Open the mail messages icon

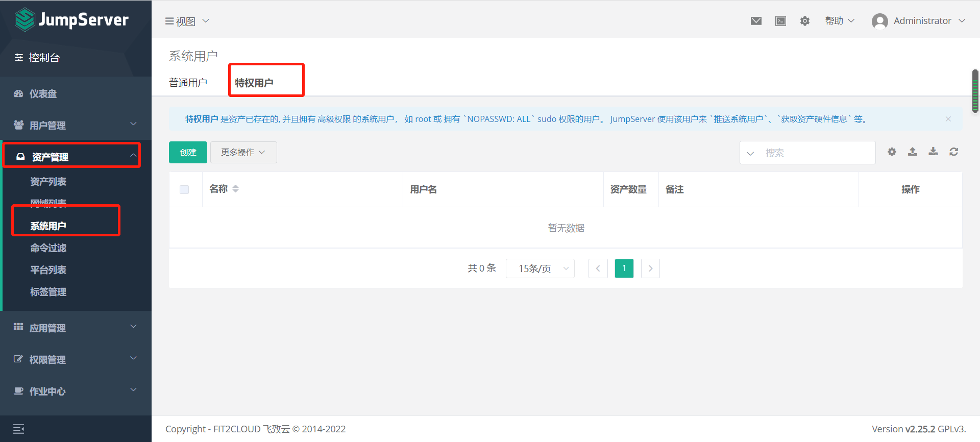point(756,21)
